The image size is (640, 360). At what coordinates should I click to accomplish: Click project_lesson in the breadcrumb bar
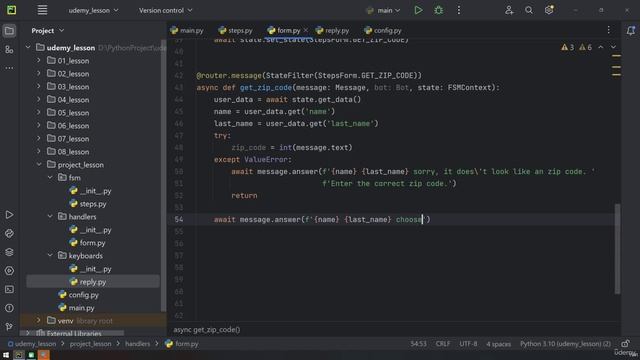pos(90,344)
